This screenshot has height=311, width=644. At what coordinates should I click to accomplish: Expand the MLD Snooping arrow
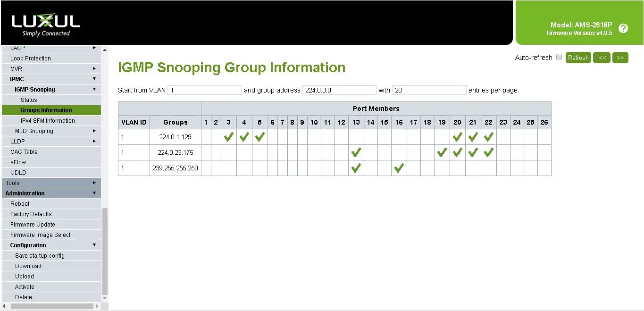tap(94, 131)
